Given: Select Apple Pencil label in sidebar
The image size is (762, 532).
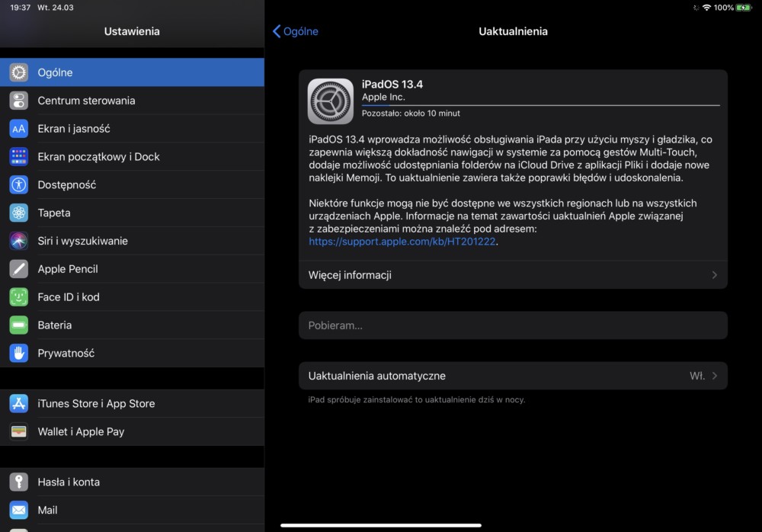Looking at the screenshot, I should 68,269.
